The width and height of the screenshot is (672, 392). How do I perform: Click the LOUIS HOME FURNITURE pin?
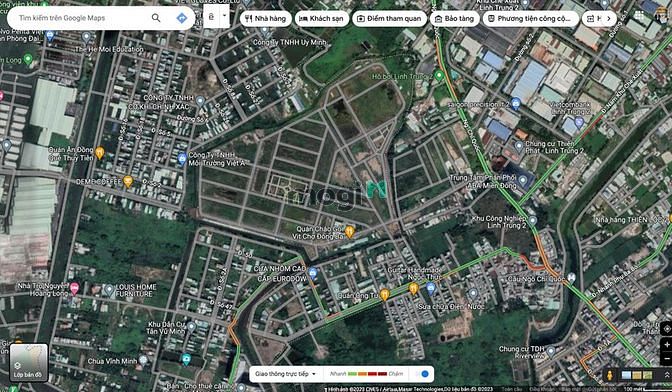[109, 290]
